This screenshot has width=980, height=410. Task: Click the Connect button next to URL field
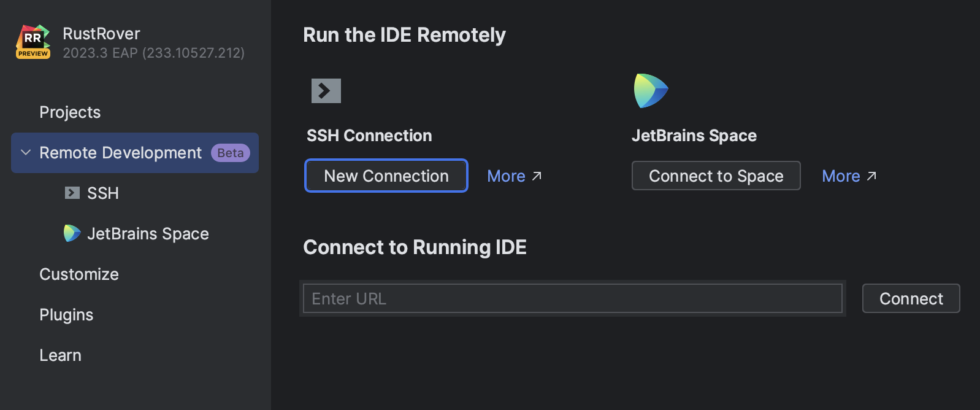(x=911, y=298)
